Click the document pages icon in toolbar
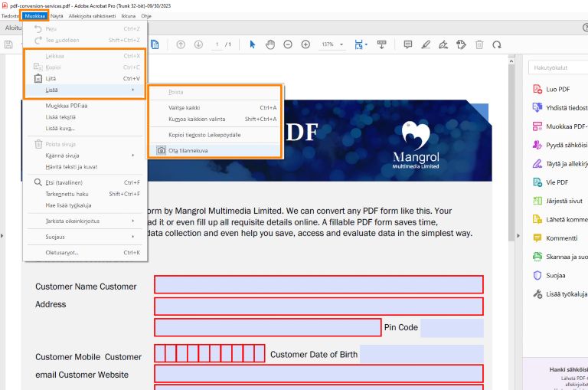 [x=155, y=44]
